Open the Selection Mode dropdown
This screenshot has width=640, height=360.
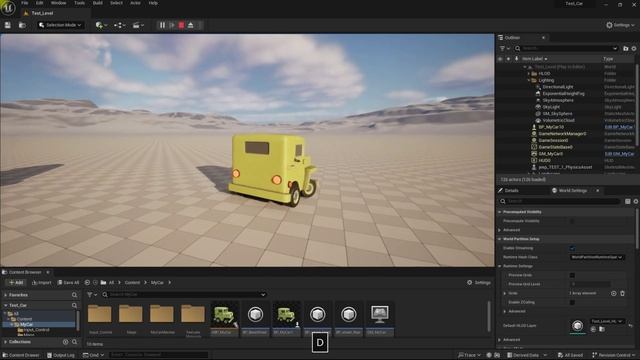[60, 25]
